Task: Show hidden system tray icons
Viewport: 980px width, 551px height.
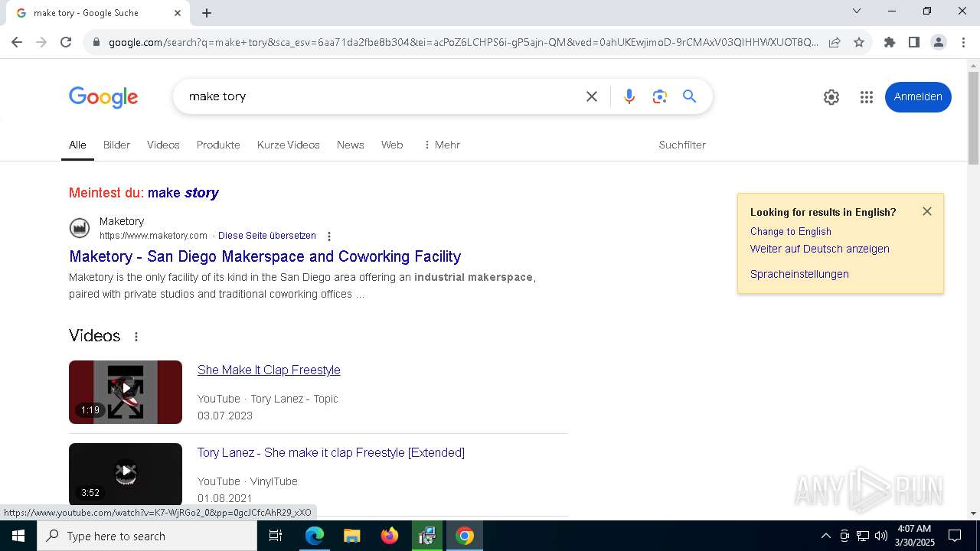Action: click(x=825, y=536)
